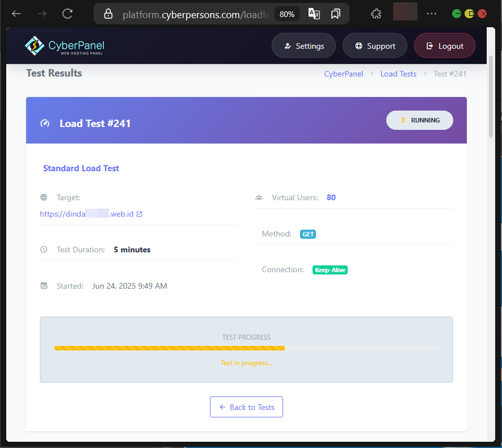Click the padlock site info icon
Image resolution: width=502 pixels, height=448 pixels.
[x=108, y=14]
